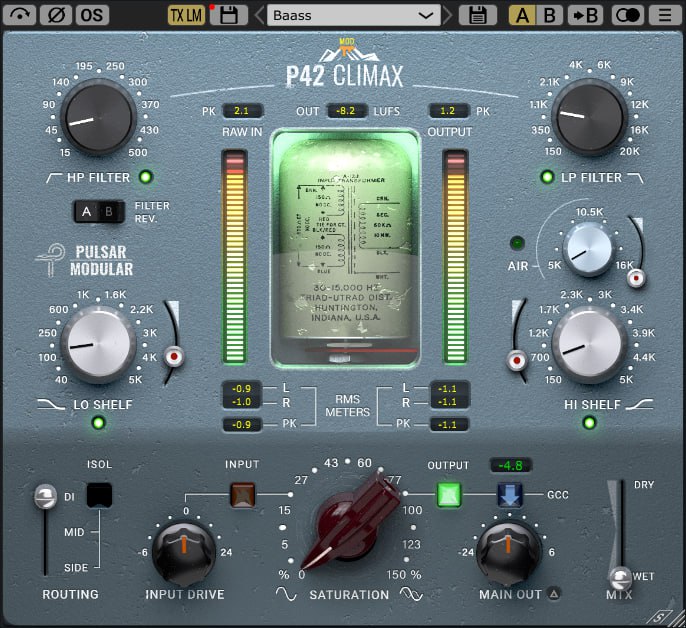Viewport: 686px width, 628px height.
Task: Click the INPUT DRIVE knob
Action: point(184,553)
